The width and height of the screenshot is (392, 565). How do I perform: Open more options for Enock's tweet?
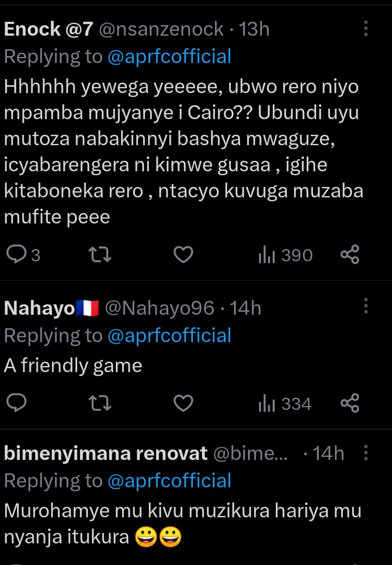(x=366, y=29)
